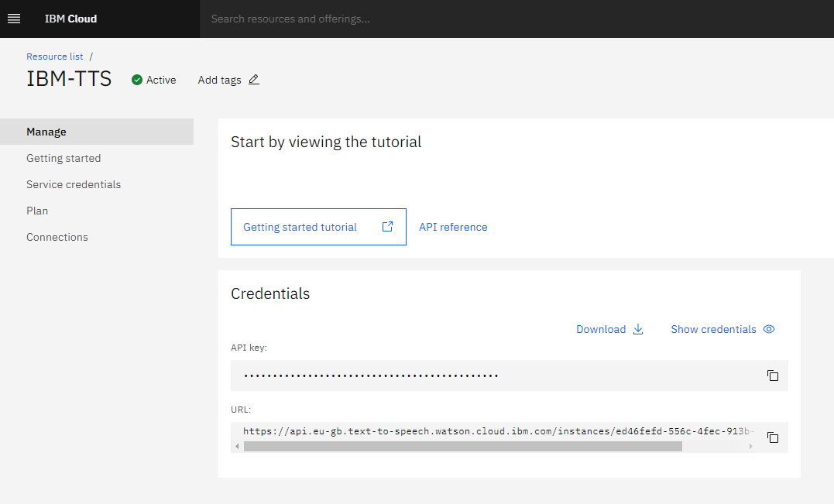Open the API reference link

pyautogui.click(x=453, y=227)
